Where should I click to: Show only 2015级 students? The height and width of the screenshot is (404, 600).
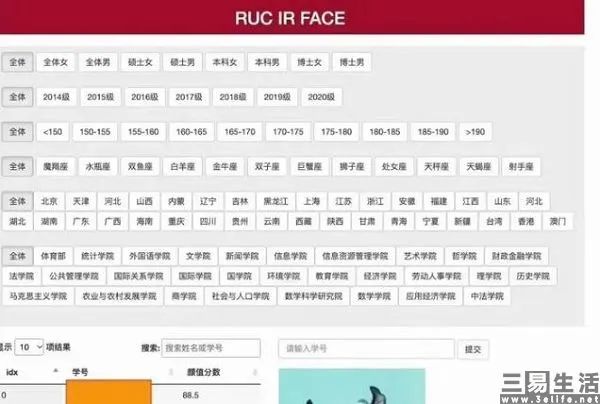[100, 97]
